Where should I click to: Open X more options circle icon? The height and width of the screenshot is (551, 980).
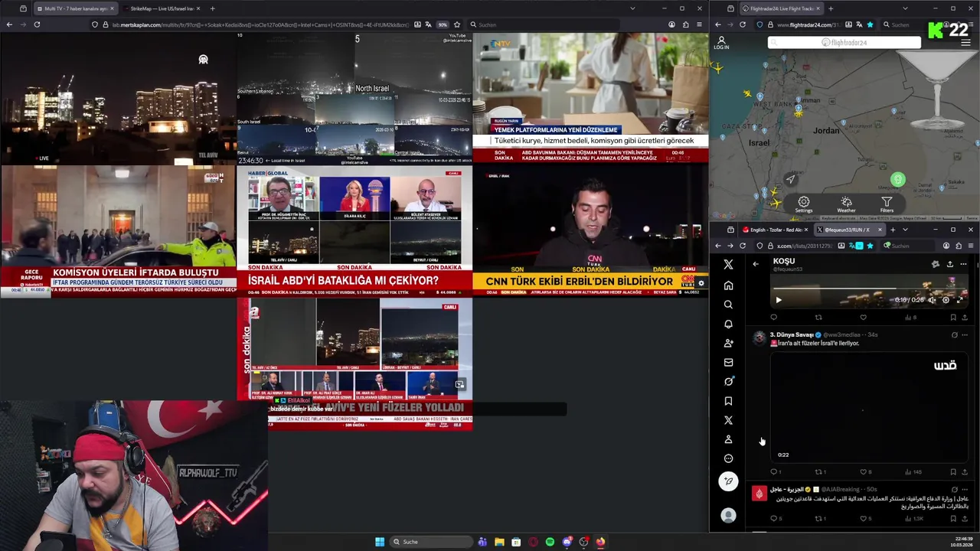[728, 458]
